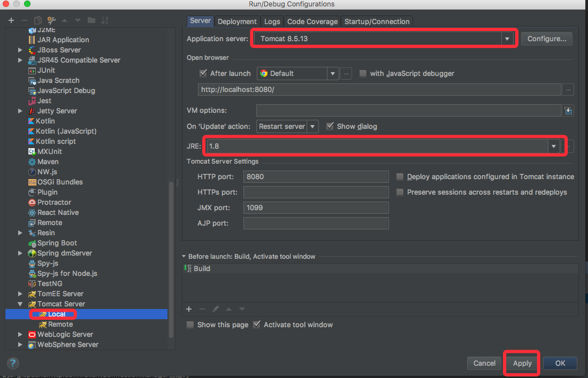The width and height of the screenshot is (588, 378).
Task: Click the copy configuration icon
Action: coord(38,20)
